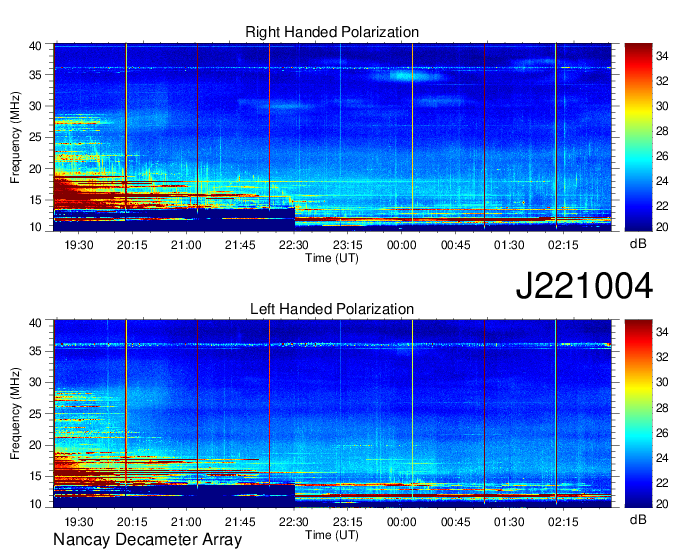Click "23:15" time tick on Right Handed plot
Image resolution: width=680 pixels, height=552 pixels.
(348, 245)
